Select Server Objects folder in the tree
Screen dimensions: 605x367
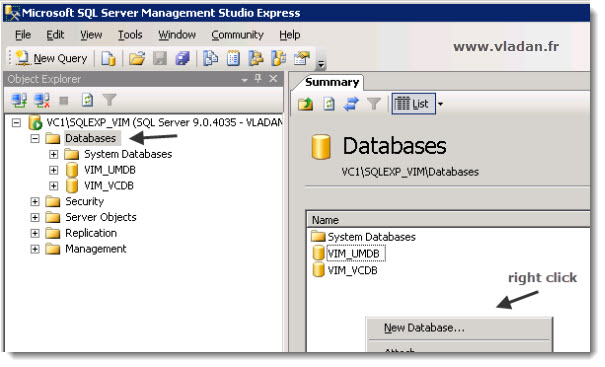pos(101,217)
